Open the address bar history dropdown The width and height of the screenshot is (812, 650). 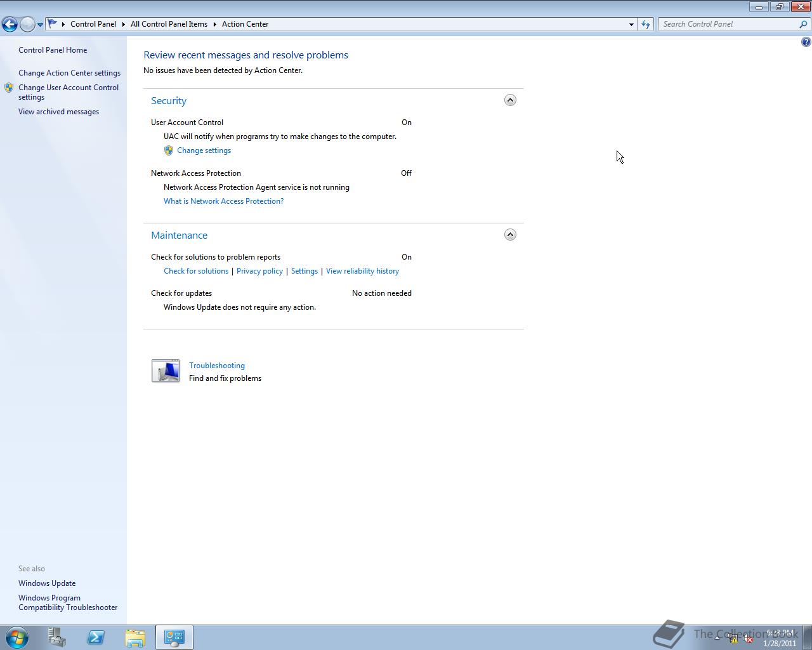(631, 24)
